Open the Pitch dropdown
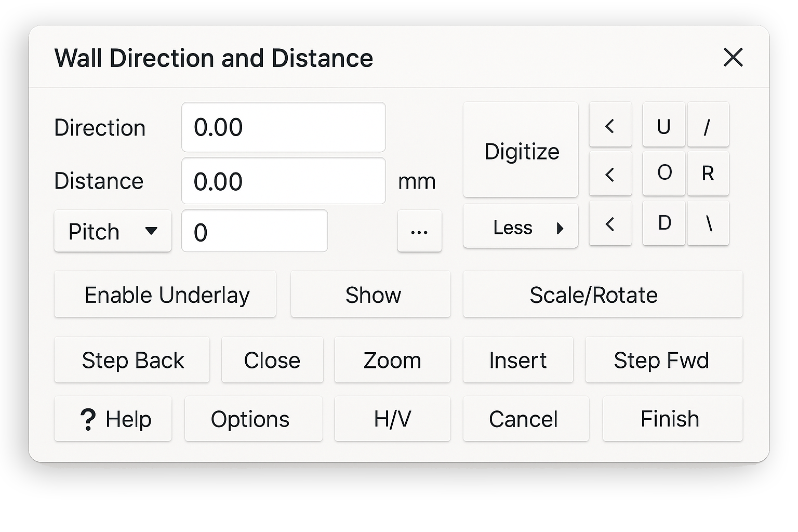Screen dimensions: 798x532 coord(113,231)
